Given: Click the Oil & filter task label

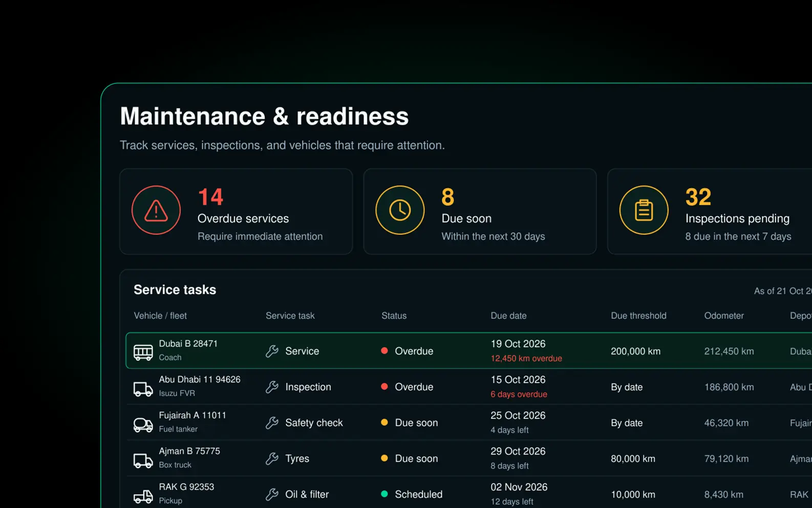Looking at the screenshot, I should click(x=307, y=494).
